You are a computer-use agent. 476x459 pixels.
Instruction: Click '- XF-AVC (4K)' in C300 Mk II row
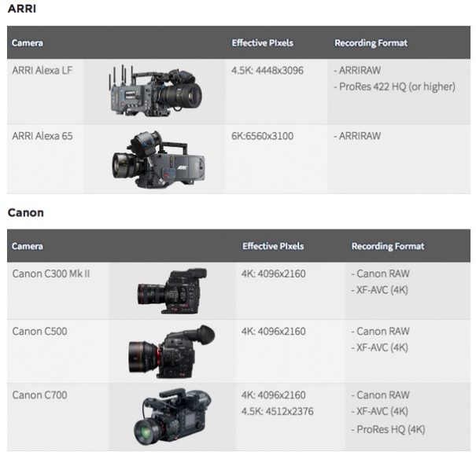379,290
